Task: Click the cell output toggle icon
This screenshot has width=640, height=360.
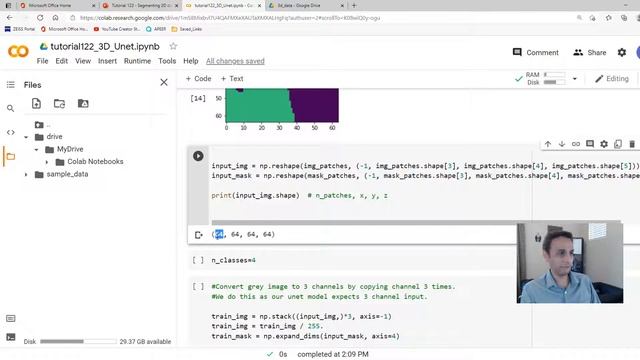Action: coord(198,235)
